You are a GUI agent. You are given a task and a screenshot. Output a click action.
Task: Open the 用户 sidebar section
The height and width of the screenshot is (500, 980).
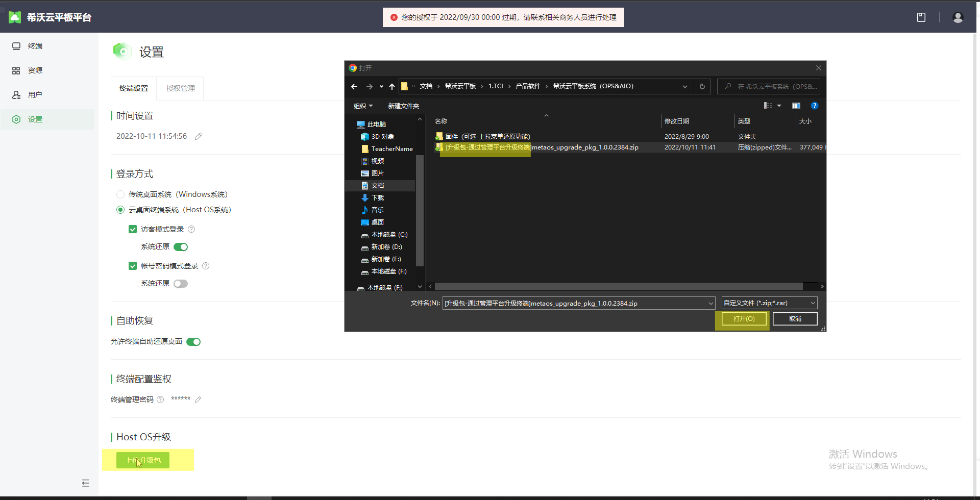click(x=47, y=95)
